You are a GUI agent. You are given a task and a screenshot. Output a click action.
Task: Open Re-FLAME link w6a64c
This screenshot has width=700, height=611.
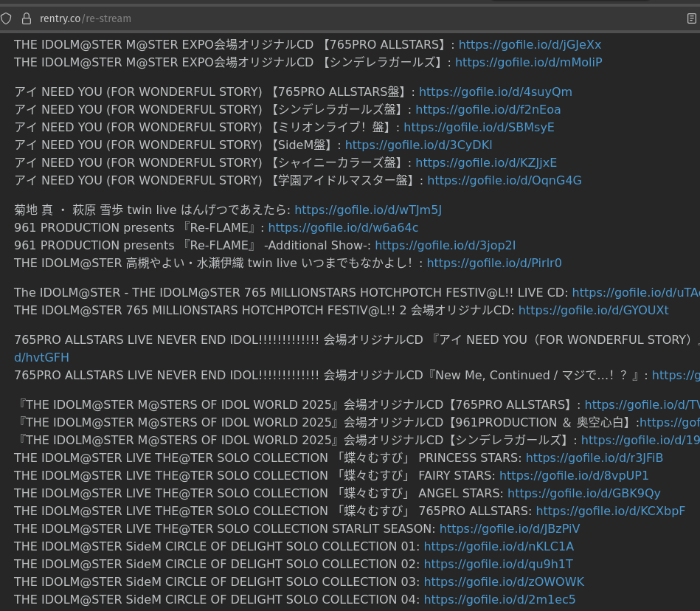click(x=343, y=228)
